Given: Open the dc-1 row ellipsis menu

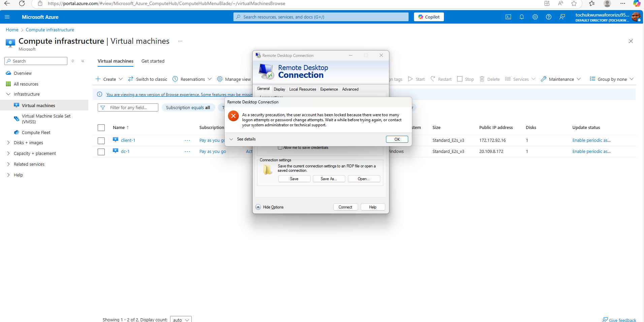Looking at the screenshot, I should click(187, 152).
